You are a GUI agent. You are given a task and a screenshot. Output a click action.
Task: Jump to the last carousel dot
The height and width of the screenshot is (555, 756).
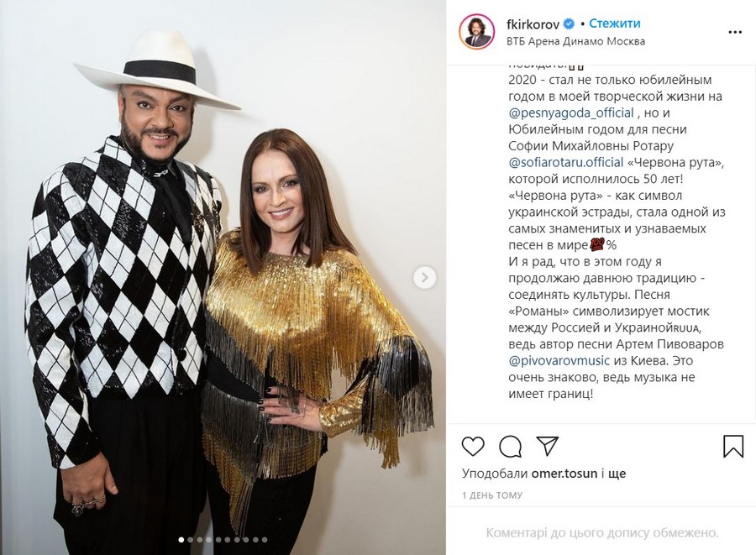(265, 540)
